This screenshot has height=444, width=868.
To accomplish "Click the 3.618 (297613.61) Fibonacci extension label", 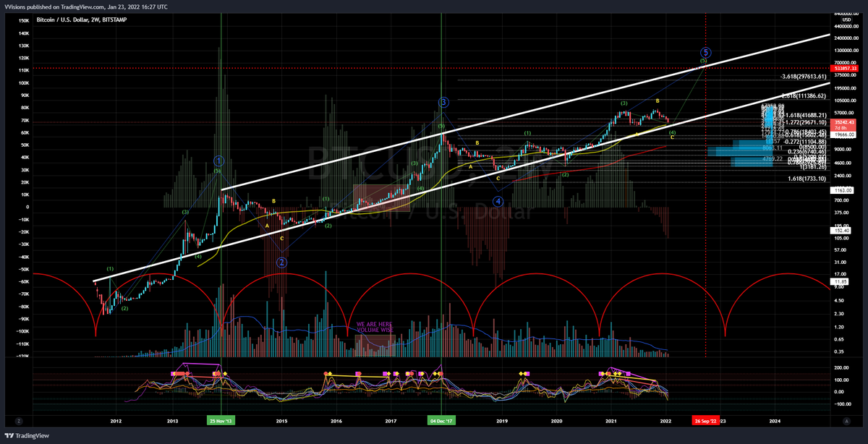I will [803, 76].
